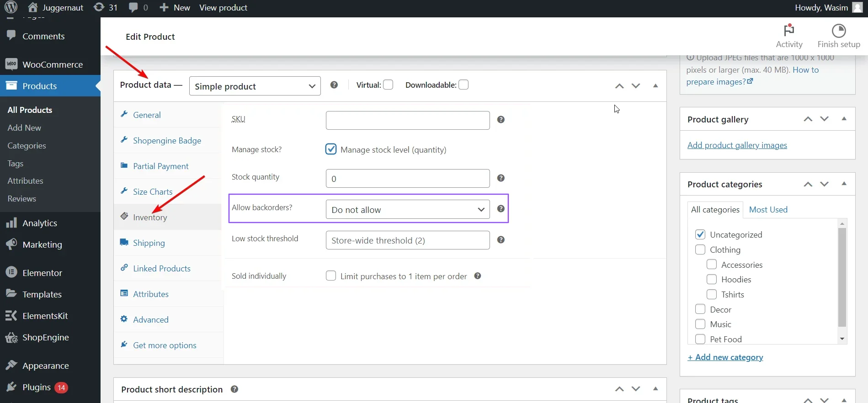Click the Add new category link

725,357
